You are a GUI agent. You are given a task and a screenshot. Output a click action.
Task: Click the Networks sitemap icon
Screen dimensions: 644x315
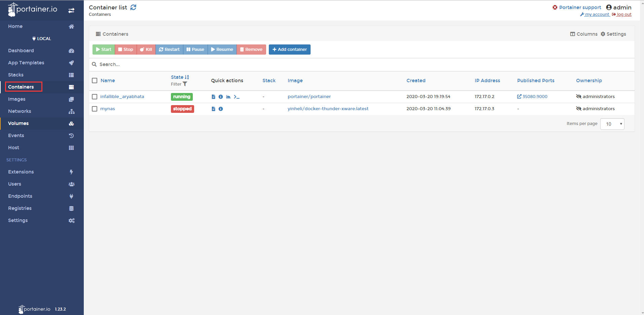tap(71, 111)
